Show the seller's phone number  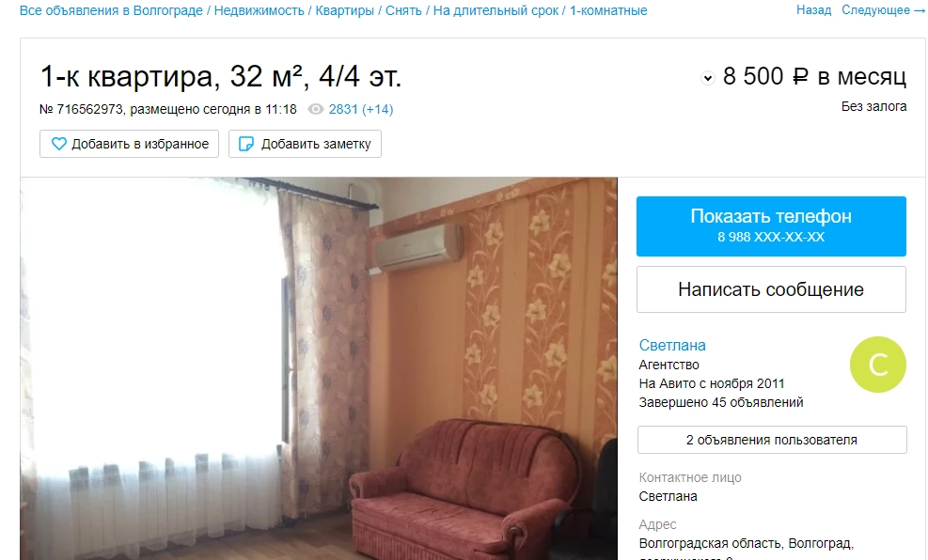tap(771, 226)
